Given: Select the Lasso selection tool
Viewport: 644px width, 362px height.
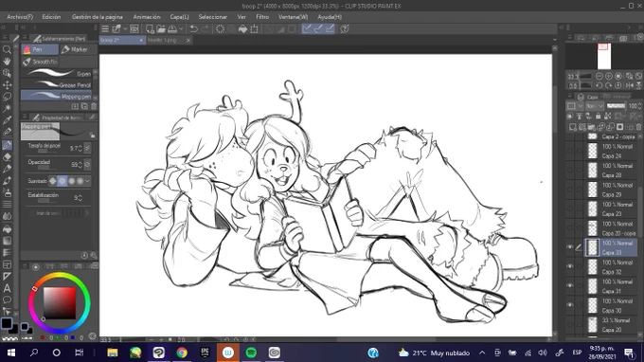Looking at the screenshot, I should pyautogui.click(x=7, y=97).
